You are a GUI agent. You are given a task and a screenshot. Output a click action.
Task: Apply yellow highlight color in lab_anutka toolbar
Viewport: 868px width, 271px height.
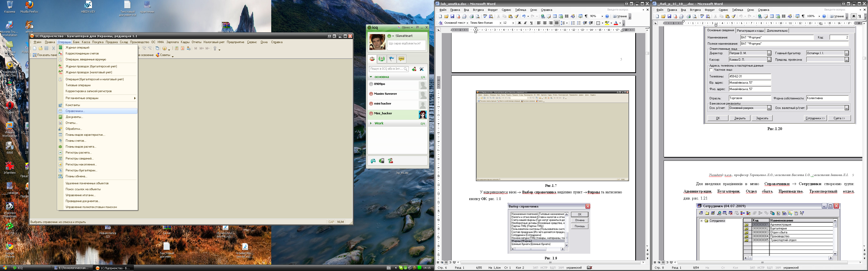[607, 23]
